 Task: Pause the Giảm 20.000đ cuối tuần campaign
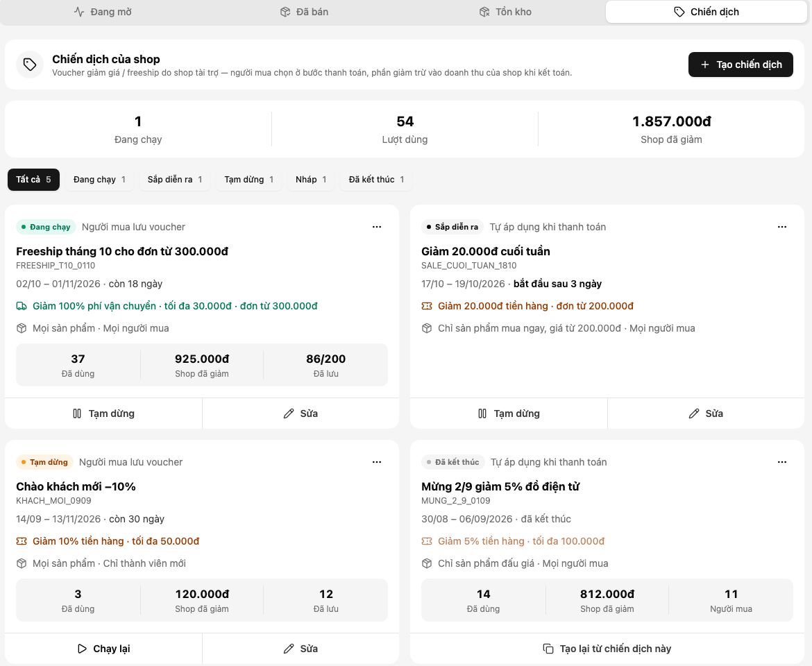pos(509,413)
